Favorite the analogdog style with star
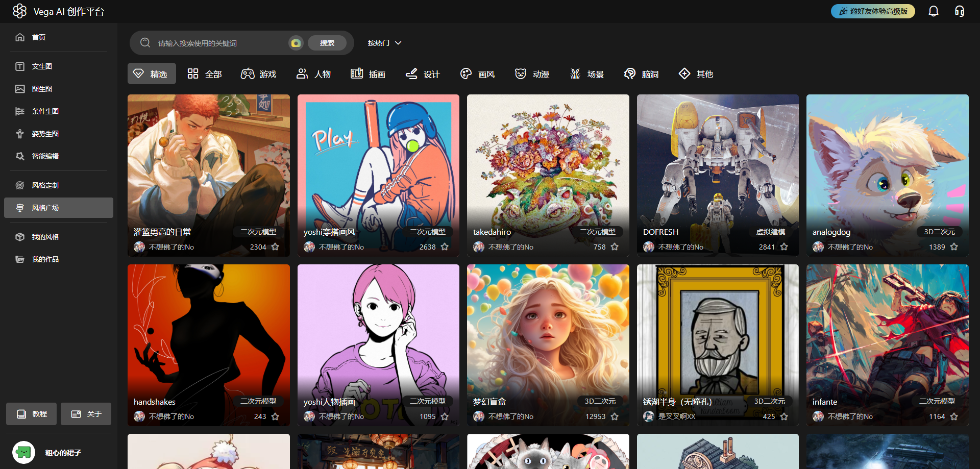Viewport: 980px width, 469px height. 954,247
